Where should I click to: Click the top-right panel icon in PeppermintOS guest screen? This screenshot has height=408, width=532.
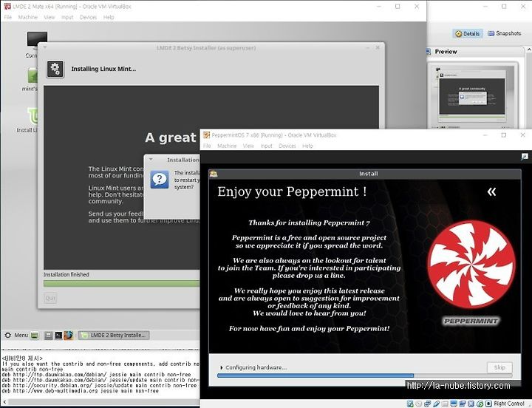click(x=525, y=157)
